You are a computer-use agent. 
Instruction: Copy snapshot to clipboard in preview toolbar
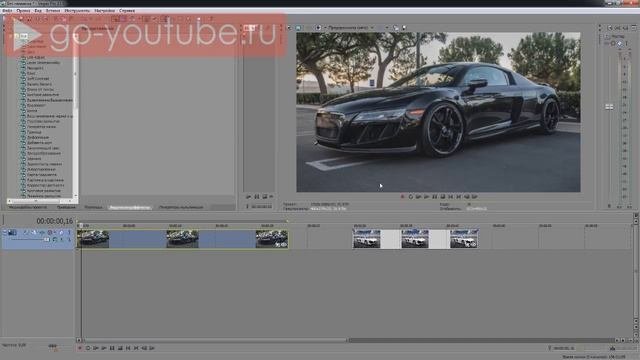coord(396,28)
